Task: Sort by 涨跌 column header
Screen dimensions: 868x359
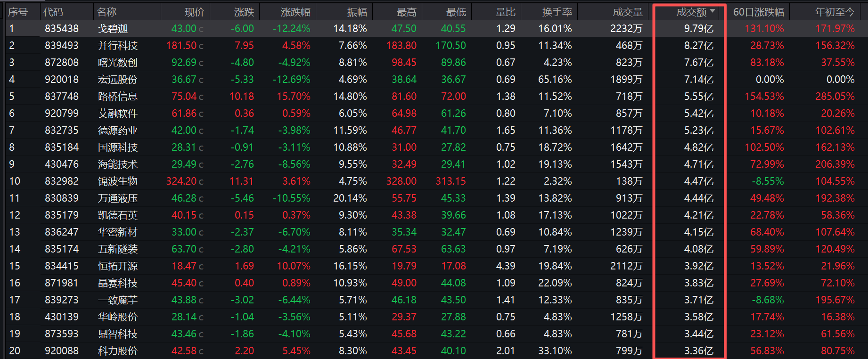Action: (x=244, y=12)
